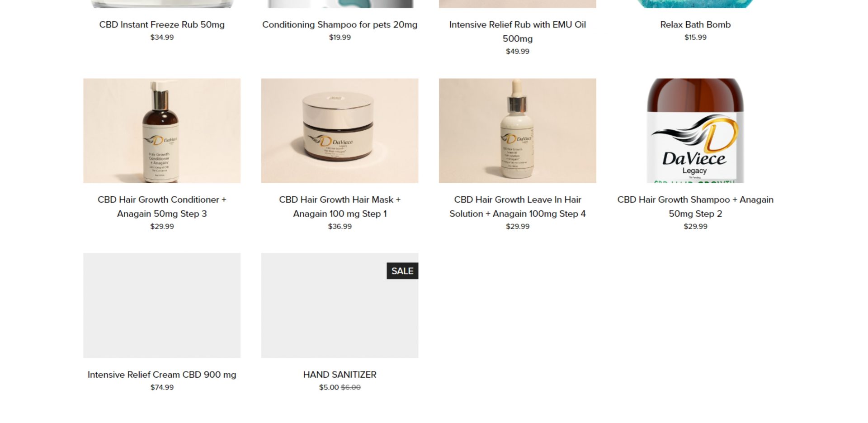868x423 pixels.
Task: Open HAND SANITIZER product title
Action: (340, 375)
